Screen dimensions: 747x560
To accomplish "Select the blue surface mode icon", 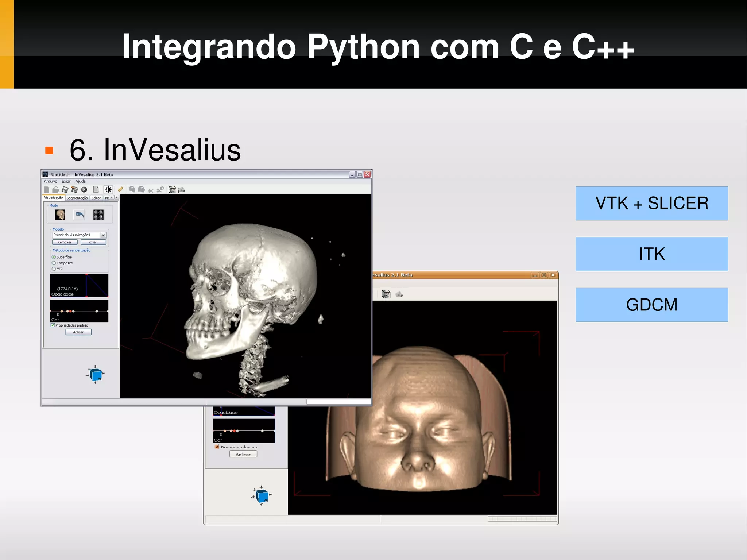I will click(x=79, y=215).
